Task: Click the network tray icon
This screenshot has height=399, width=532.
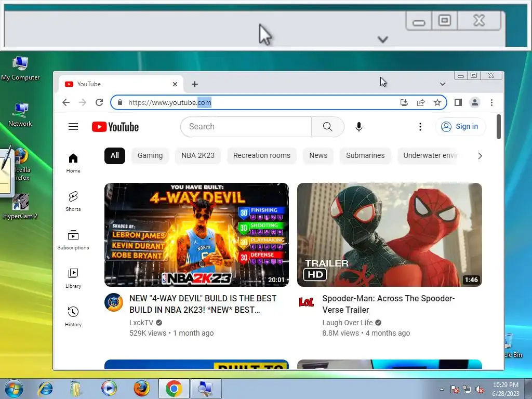Action: tap(467, 390)
